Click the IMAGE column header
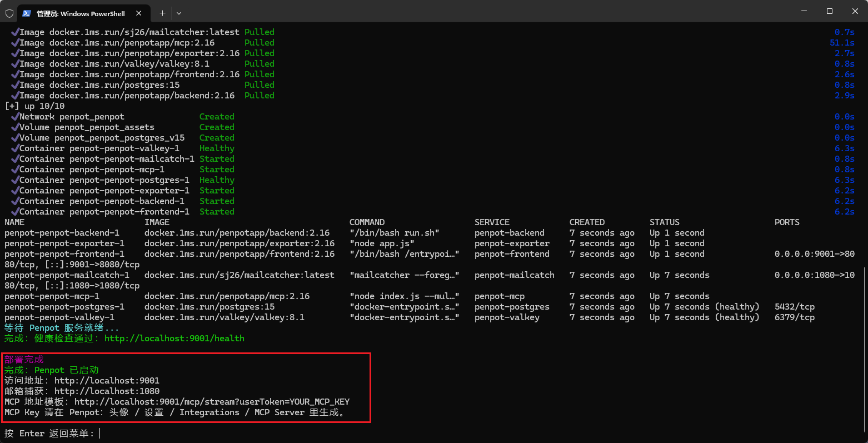This screenshot has width=868, height=443. 157,222
